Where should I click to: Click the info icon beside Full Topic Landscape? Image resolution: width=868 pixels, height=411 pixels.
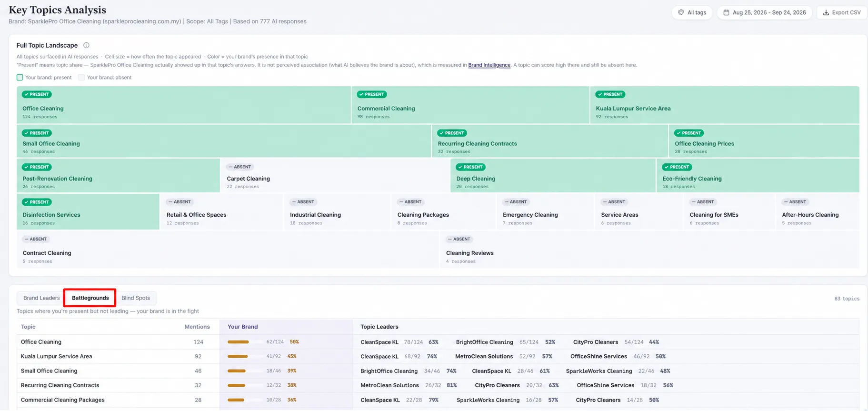tap(86, 45)
